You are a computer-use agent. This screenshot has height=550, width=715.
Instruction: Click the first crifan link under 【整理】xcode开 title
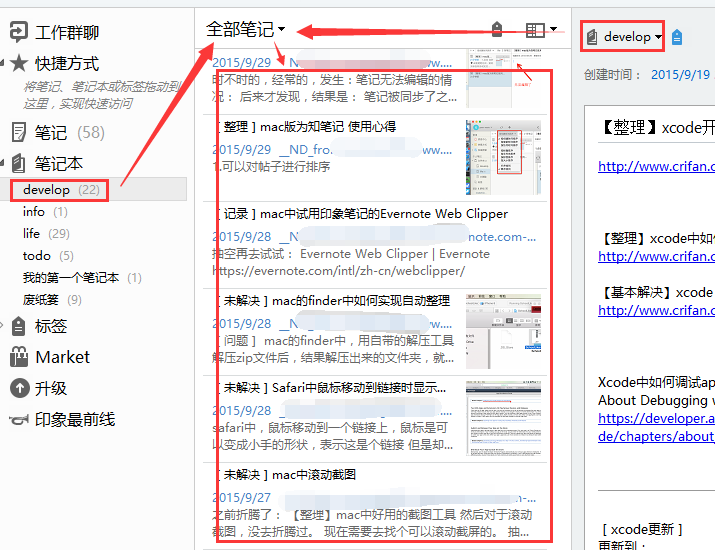[x=656, y=166]
